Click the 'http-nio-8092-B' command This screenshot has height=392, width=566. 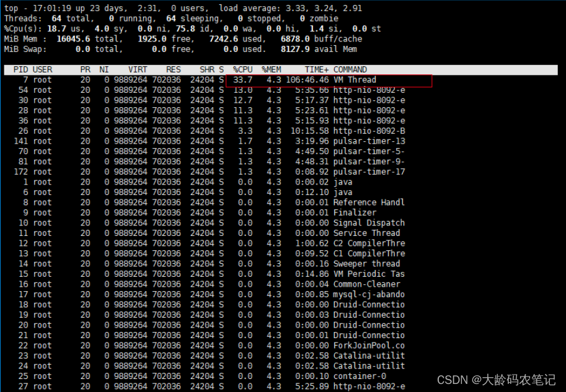[369, 131]
